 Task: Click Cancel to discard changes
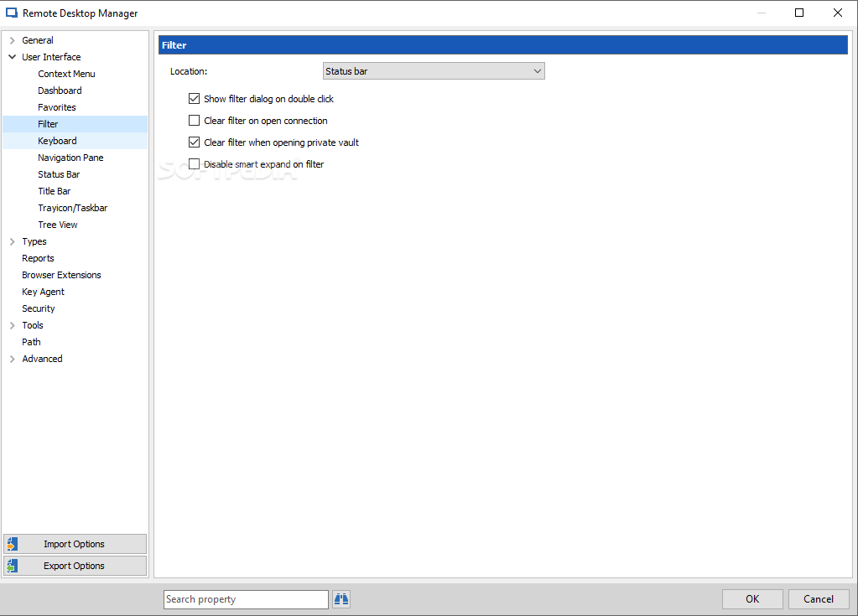(x=819, y=599)
